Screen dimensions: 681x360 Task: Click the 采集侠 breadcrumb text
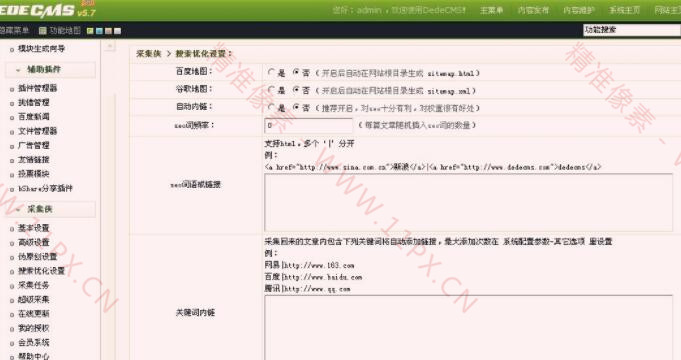pos(149,54)
